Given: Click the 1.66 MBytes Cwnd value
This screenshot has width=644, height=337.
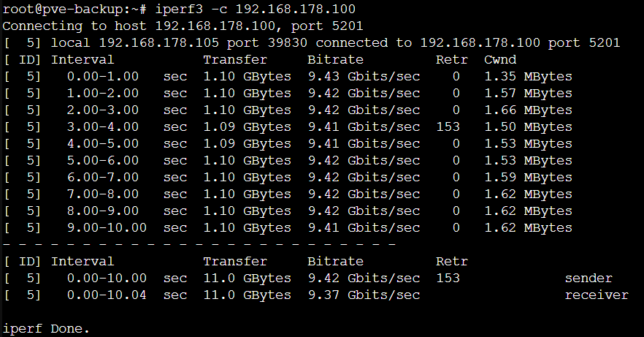Looking at the screenshot, I should coord(528,110).
